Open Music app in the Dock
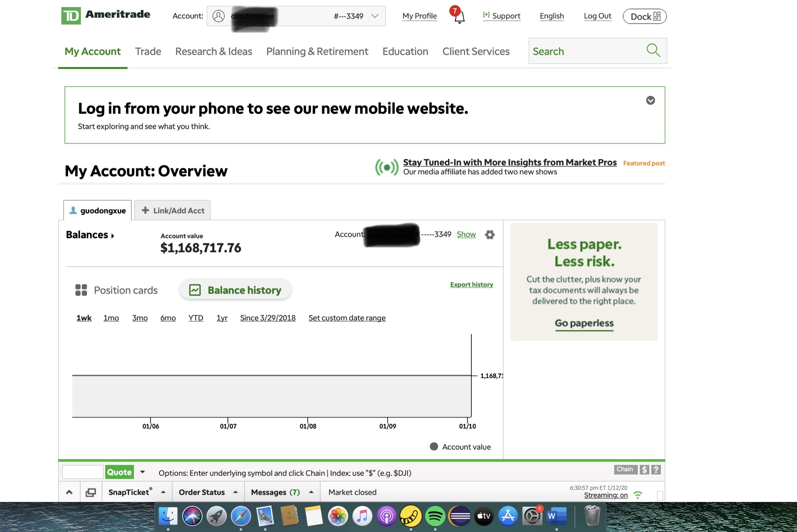Viewport: 797px width, 532px height. click(362, 516)
